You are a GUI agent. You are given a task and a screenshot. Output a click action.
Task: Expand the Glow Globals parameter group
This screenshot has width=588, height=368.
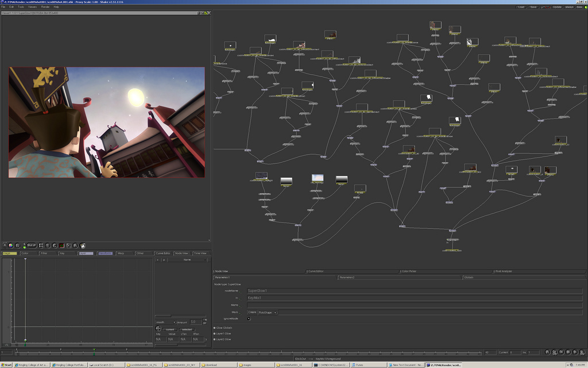215,328
